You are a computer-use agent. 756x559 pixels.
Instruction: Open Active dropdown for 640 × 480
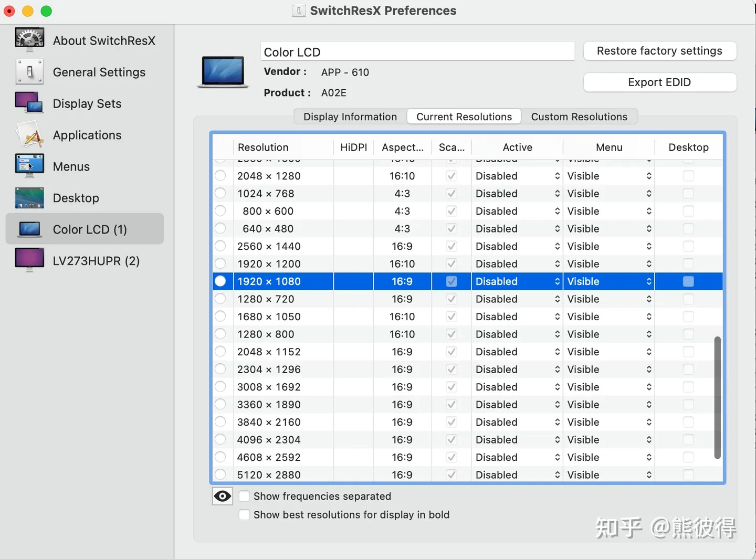click(x=518, y=229)
